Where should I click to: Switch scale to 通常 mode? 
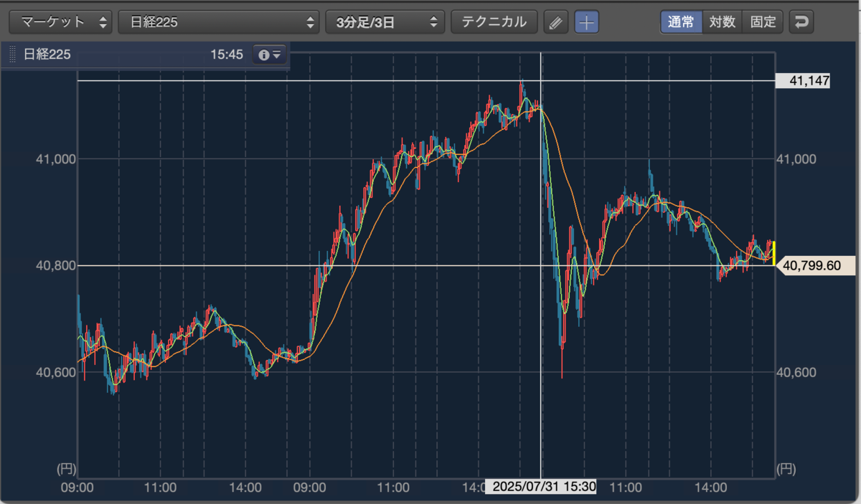pos(681,22)
